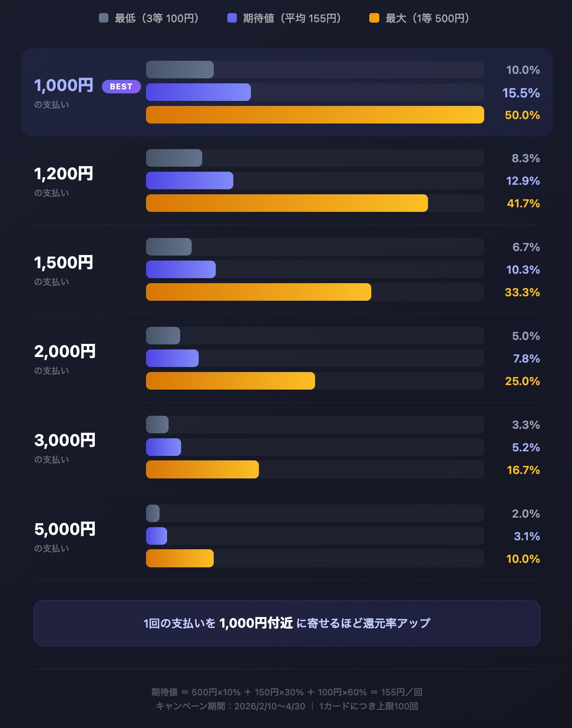
Task: Click the 2,000円 payment heading
Action: tap(65, 351)
